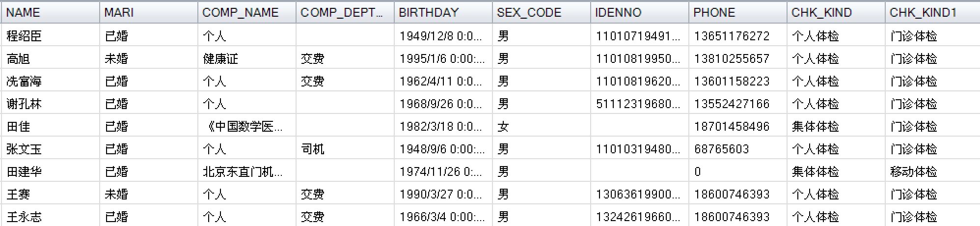Select phone cell 68765603

[x=737, y=149]
